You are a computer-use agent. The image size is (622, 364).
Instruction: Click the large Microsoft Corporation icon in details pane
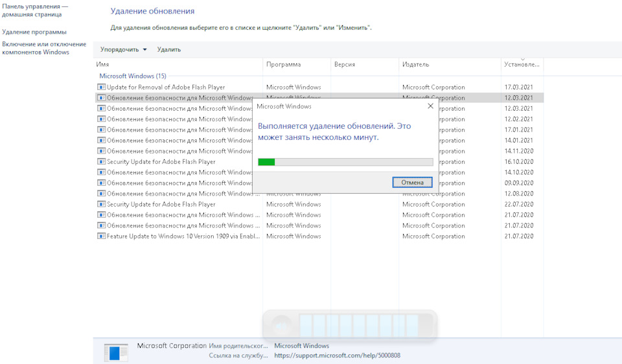tap(117, 352)
